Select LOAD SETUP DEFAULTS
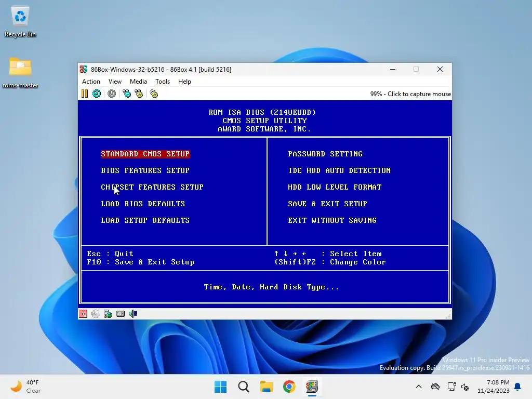 [x=145, y=220]
